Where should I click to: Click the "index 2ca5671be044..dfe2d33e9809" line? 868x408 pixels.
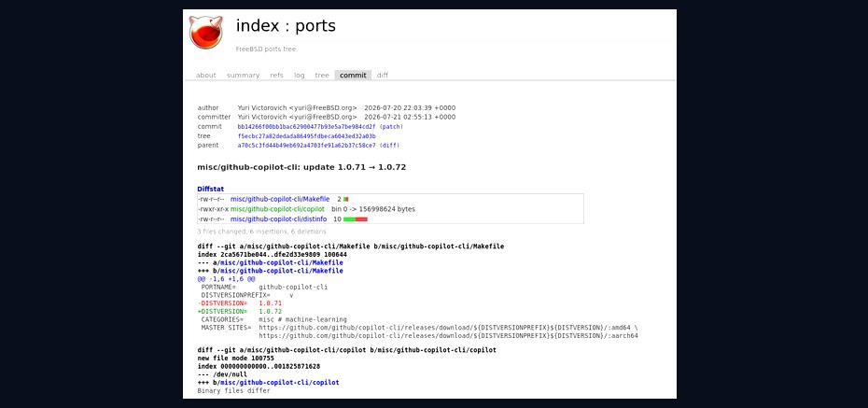[x=273, y=255]
